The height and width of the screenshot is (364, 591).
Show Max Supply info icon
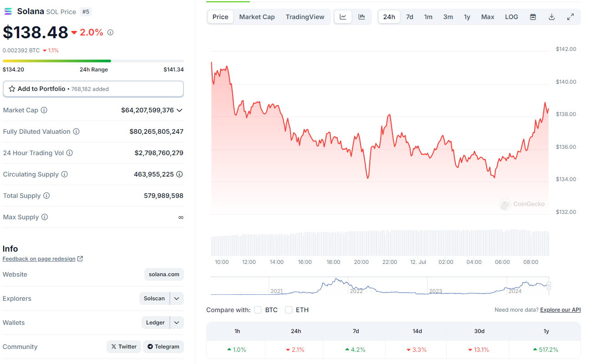pos(45,217)
